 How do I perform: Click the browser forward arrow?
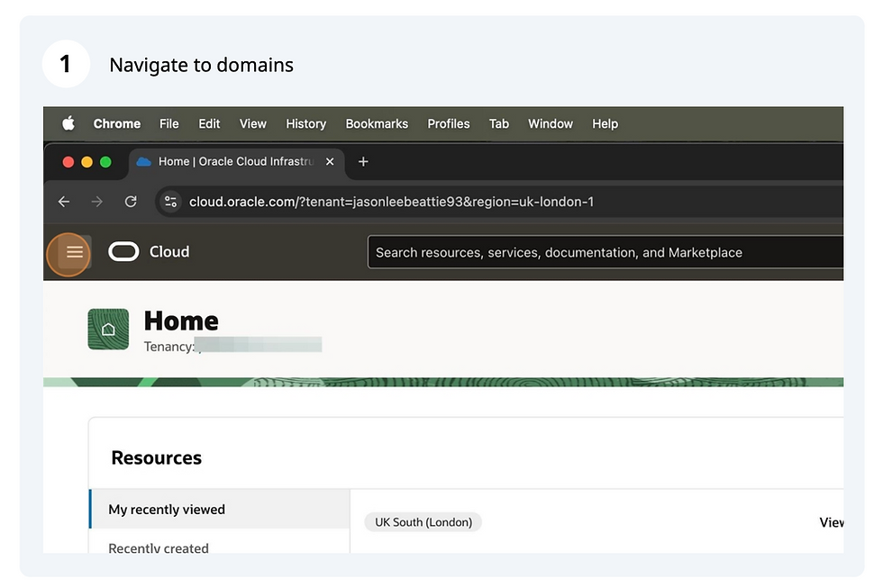point(97,202)
